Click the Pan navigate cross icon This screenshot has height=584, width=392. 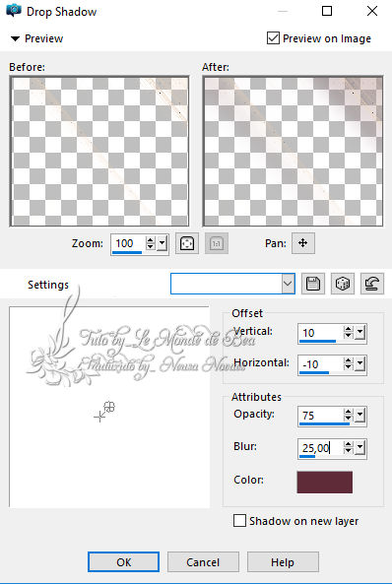[303, 243]
